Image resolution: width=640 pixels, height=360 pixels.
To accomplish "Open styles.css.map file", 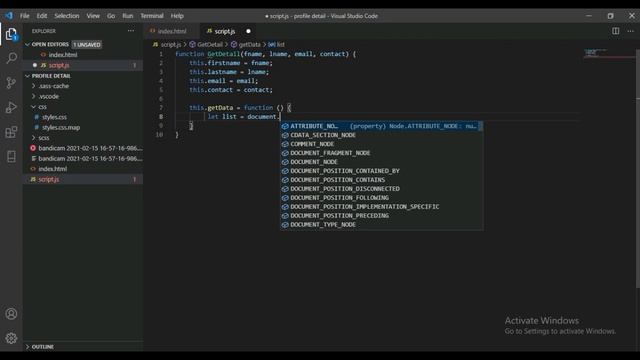I will pos(61,128).
